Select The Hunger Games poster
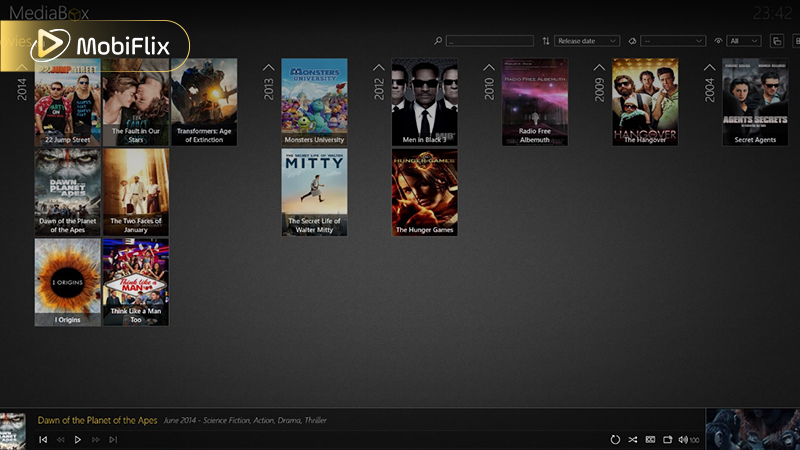The image size is (800, 450). coord(424,192)
